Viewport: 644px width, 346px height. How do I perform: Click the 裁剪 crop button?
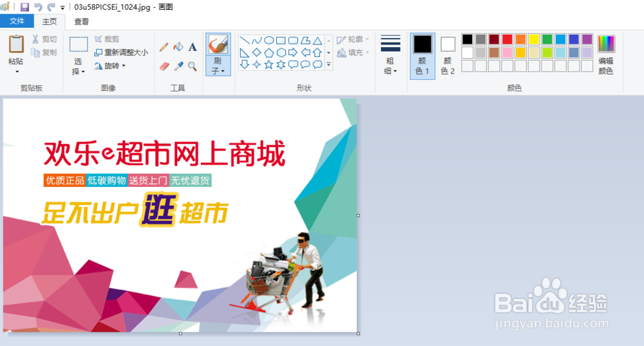pyautogui.click(x=107, y=39)
